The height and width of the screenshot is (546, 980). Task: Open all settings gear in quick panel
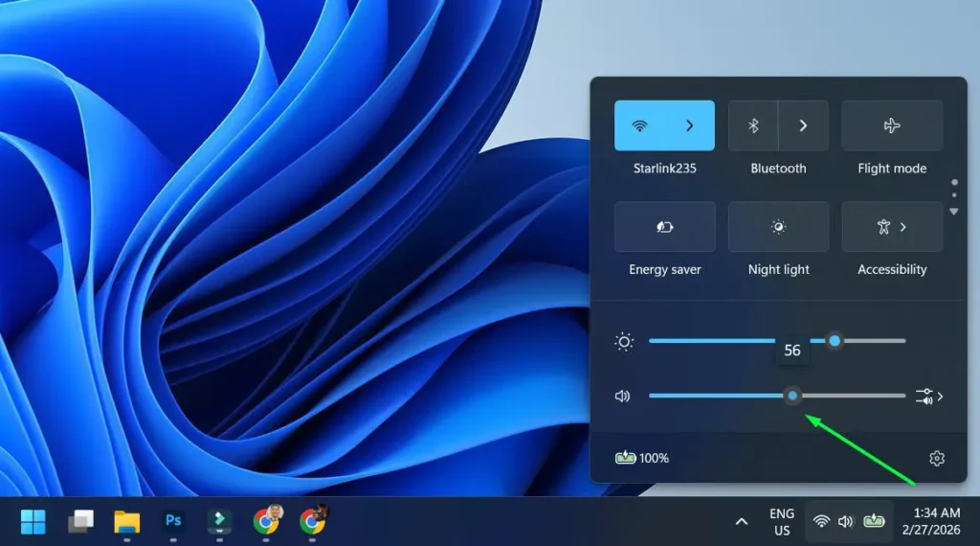click(x=936, y=459)
